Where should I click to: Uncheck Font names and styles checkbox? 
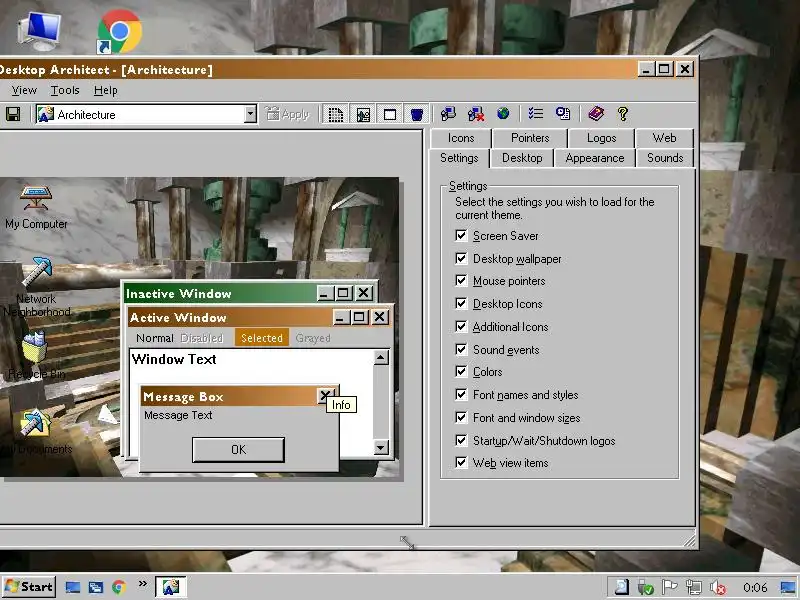(461, 394)
